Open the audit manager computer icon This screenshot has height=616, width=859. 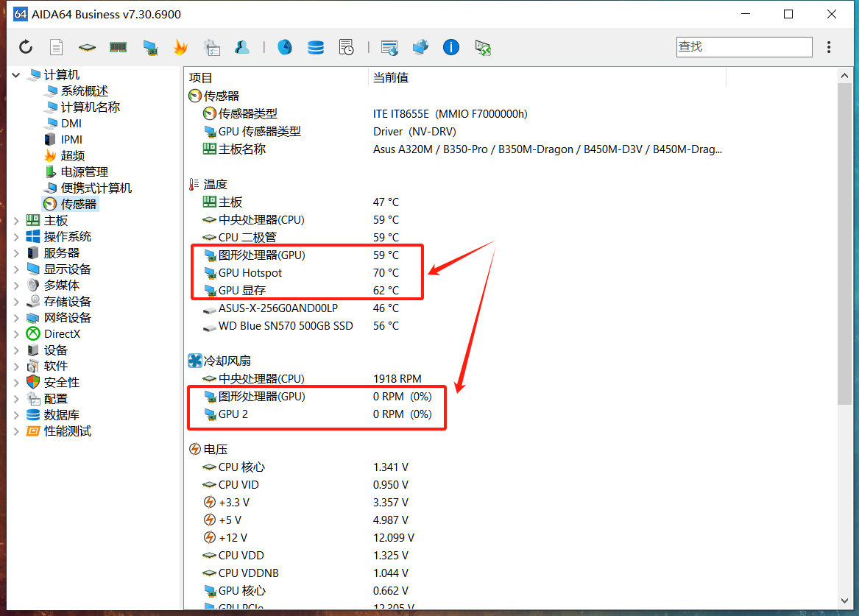pos(211,48)
